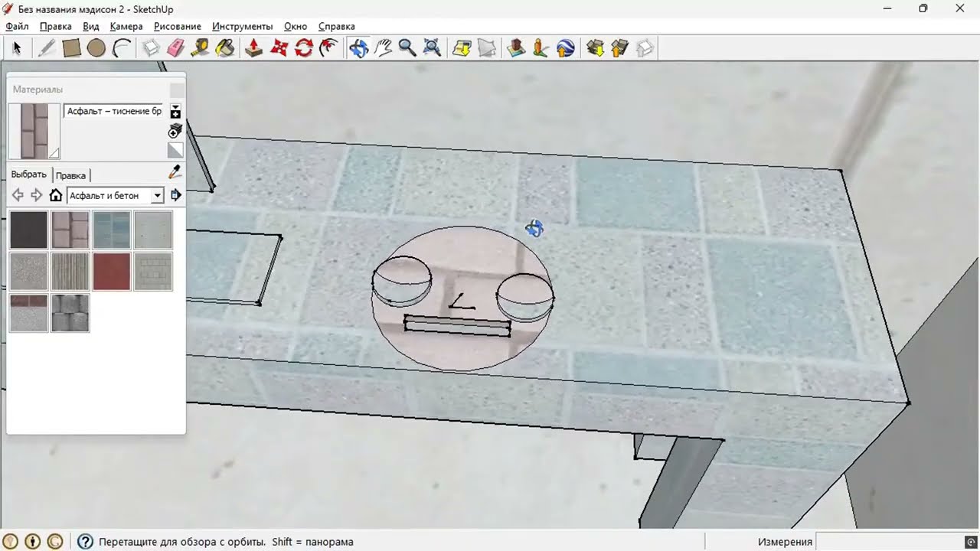980x551 pixels.
Task: Select the vertical striped concrete swatch
Action: pyautogui.click(x=70, y=271)
